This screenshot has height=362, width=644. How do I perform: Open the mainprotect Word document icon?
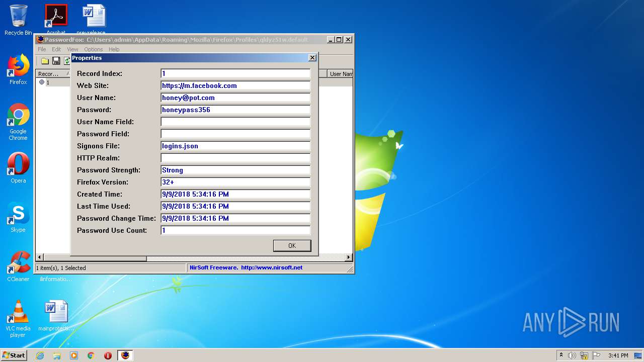pyautogui.click(x=56, y=316)
